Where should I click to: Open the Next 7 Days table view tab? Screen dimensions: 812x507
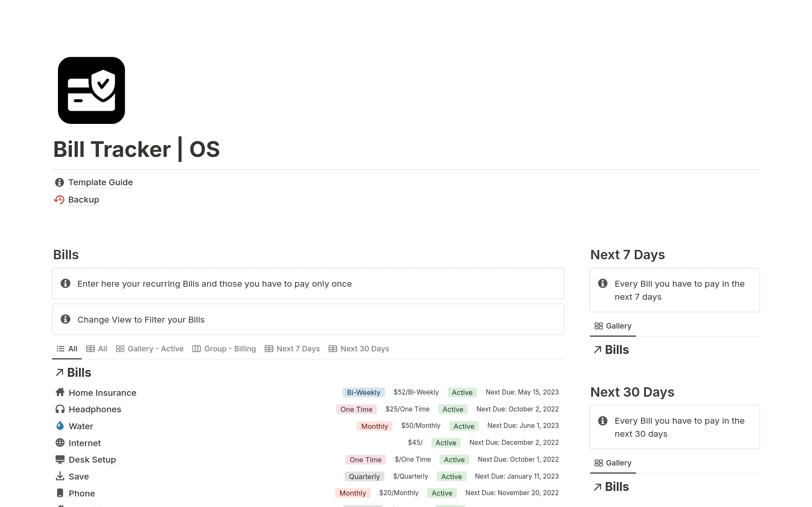pos(292,349)
